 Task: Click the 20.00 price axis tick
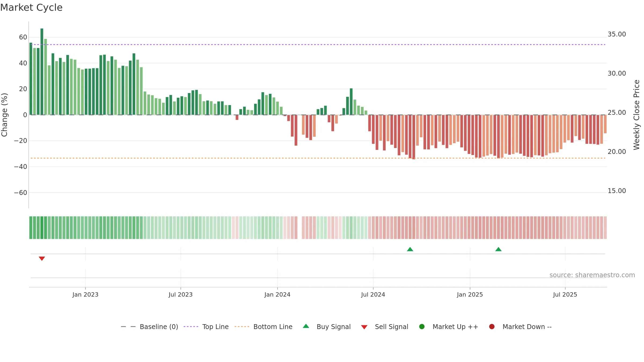[617, 152]
